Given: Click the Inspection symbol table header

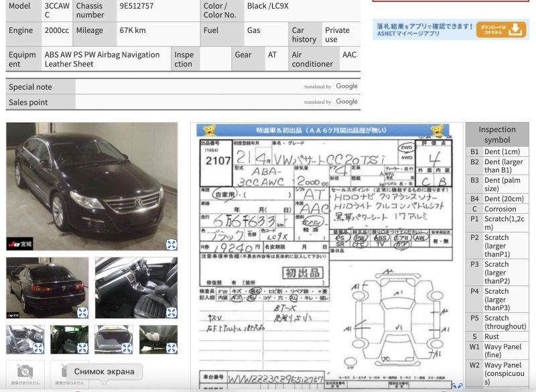Looking at the screenshot, I should [x=497, y=134].
